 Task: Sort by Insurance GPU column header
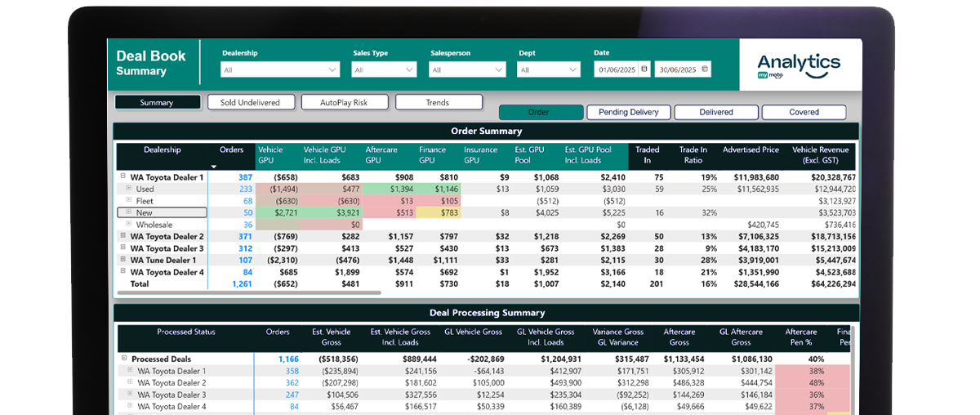[480, 154]
